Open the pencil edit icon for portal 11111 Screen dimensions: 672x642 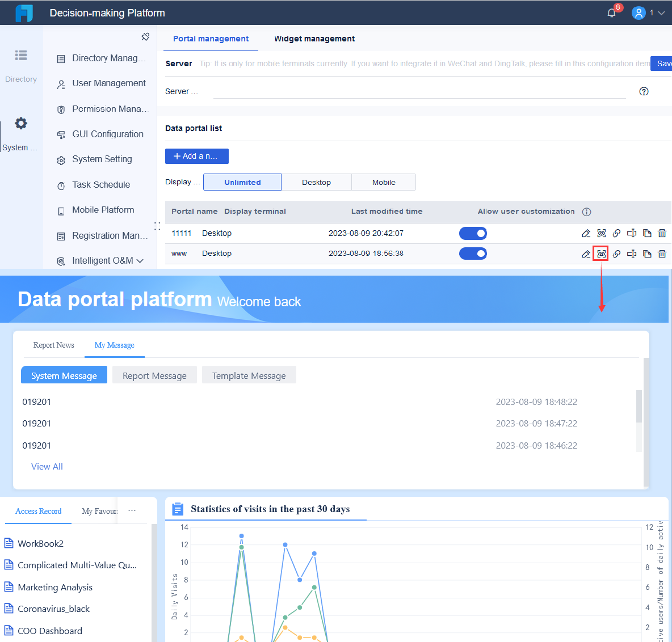point(586,233)
